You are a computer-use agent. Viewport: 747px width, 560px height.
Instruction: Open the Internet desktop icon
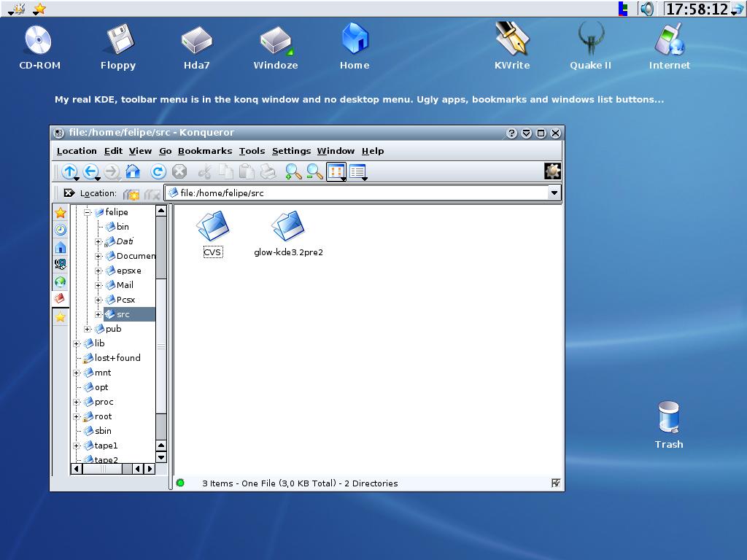670,47
